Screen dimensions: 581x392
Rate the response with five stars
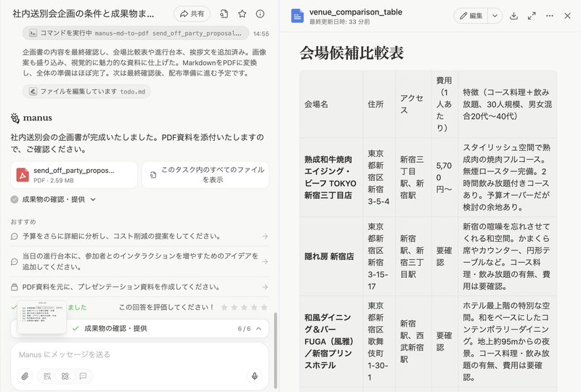coord(264,307)
